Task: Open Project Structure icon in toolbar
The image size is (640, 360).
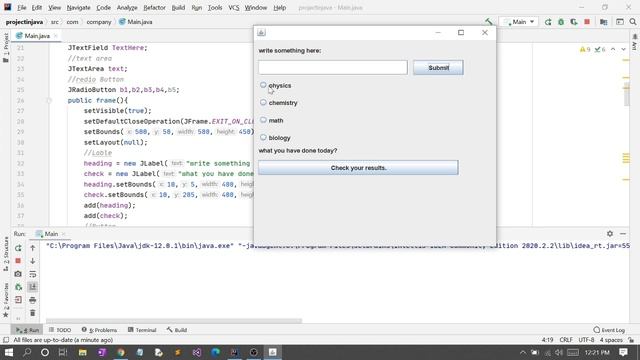Action: coord(604,22)
